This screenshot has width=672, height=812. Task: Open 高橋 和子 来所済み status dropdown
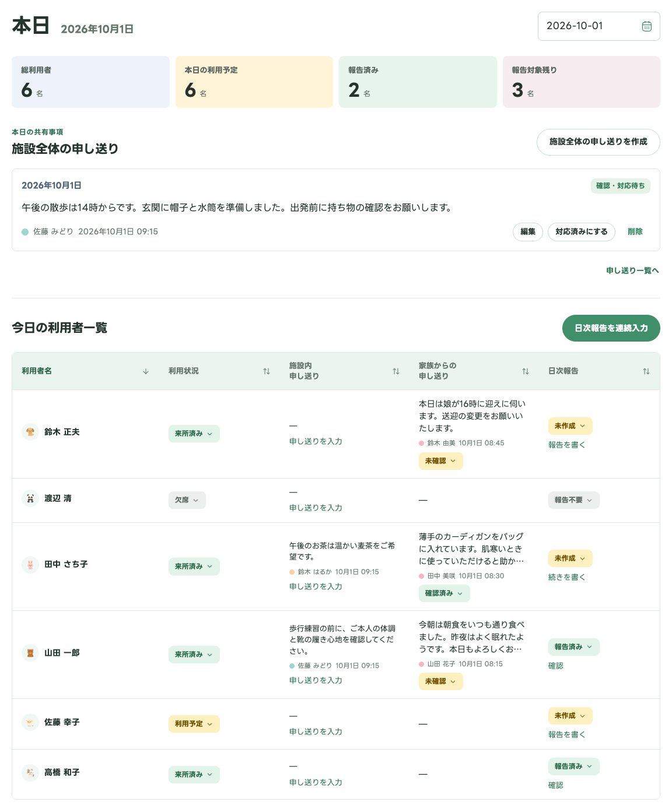194,775
